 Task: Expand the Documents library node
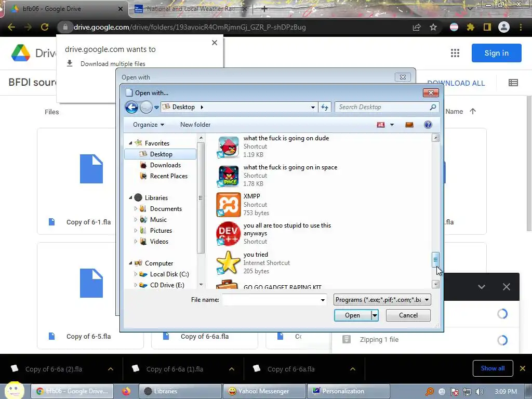(136, 209)
